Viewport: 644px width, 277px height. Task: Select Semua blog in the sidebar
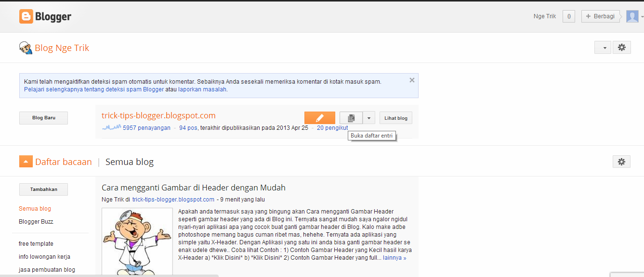point(35,209)
